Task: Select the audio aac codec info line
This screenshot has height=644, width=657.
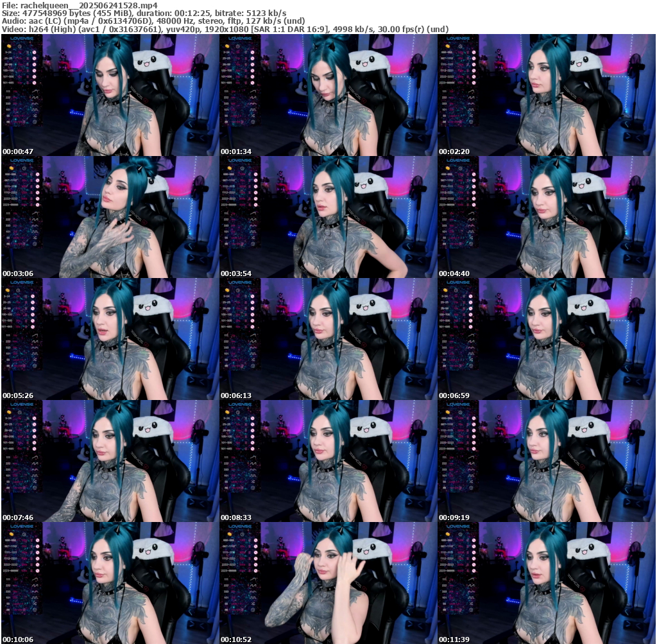Action: [153, 21]
